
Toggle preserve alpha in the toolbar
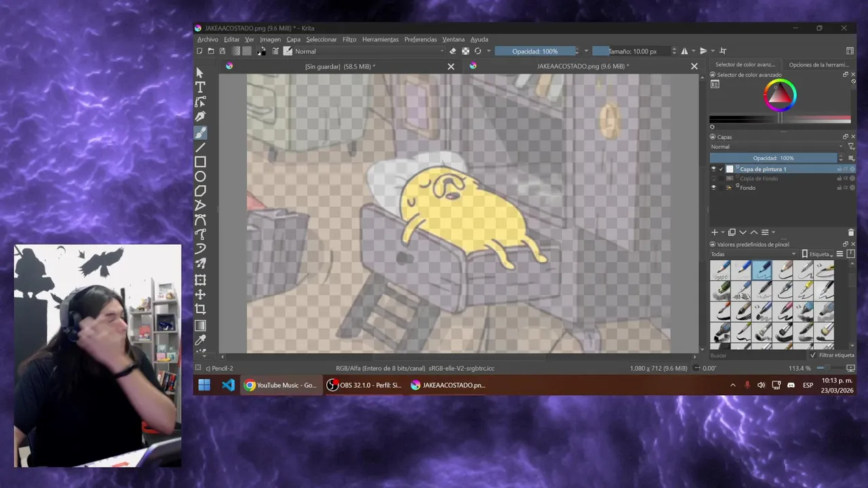[x=465, y=51]
